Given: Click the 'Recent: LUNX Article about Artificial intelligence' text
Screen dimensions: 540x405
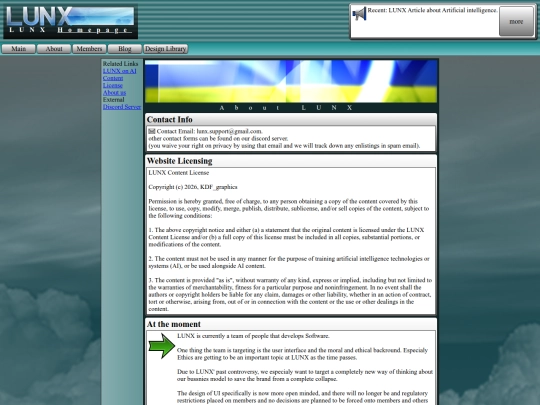Looking at the screenshot, I should coord(433,10).
